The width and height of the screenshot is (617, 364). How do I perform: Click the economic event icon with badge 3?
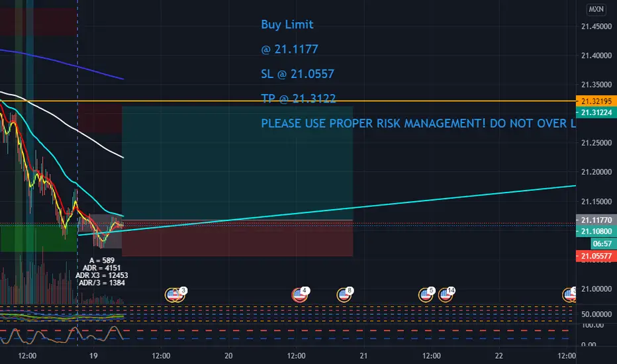click(x=175, y=295)
